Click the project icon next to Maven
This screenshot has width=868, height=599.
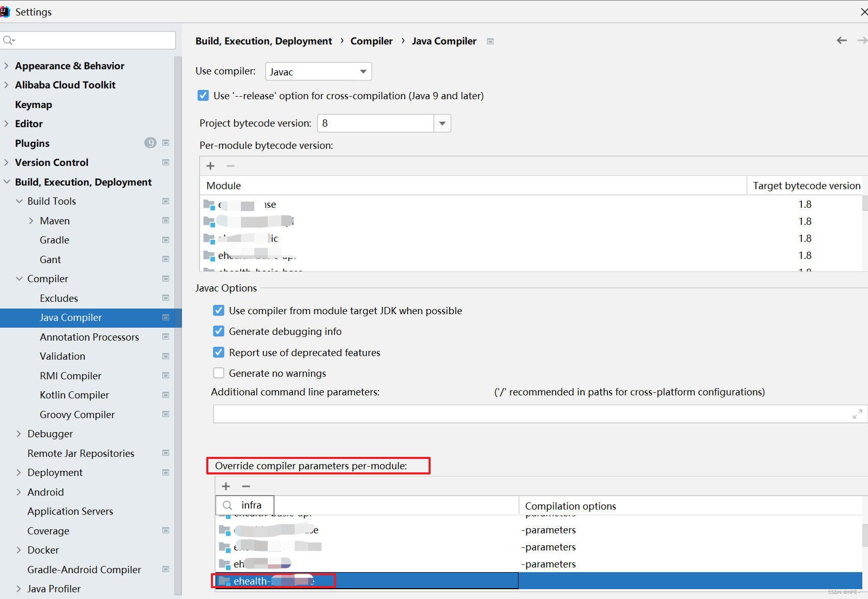click(x=166, y=220)
